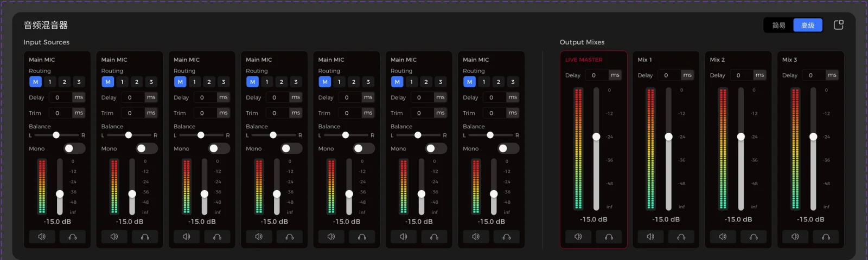
Task: Switch to 简易 simple mode tab
Action: pyautogui.click(x=779, y=25)
